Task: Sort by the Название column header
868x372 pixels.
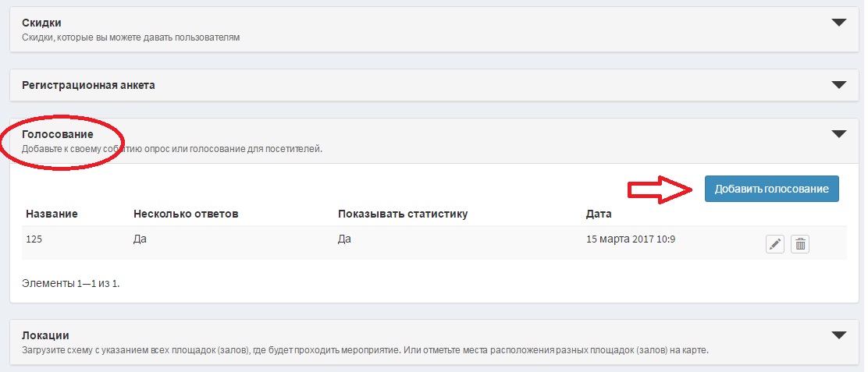Action: pos(52,214)
